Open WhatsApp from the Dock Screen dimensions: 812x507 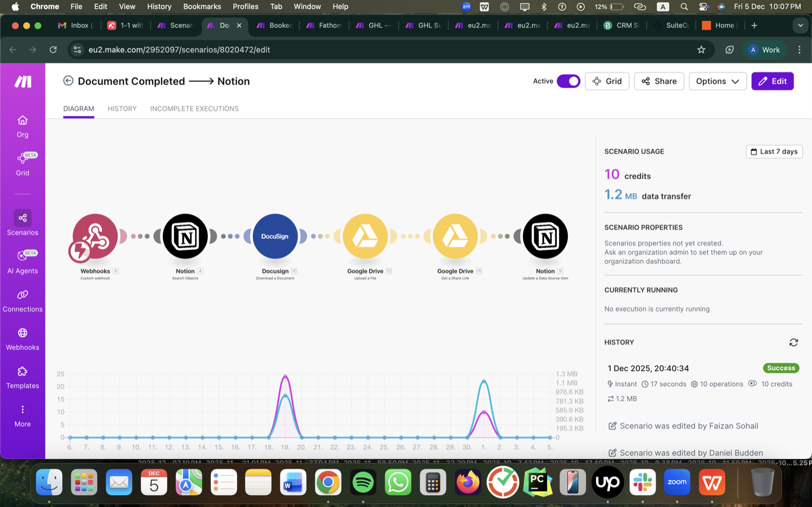(398, 482)
